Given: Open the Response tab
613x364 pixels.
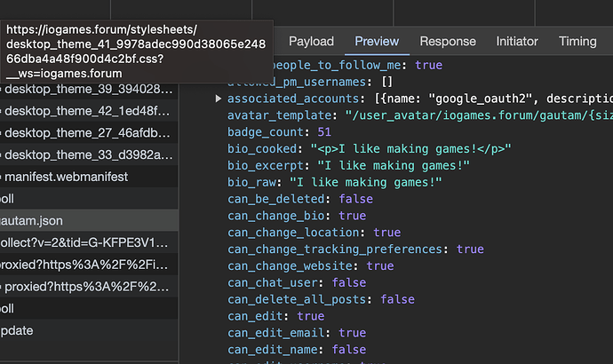Looking at the screenshot, I should 448,42.
